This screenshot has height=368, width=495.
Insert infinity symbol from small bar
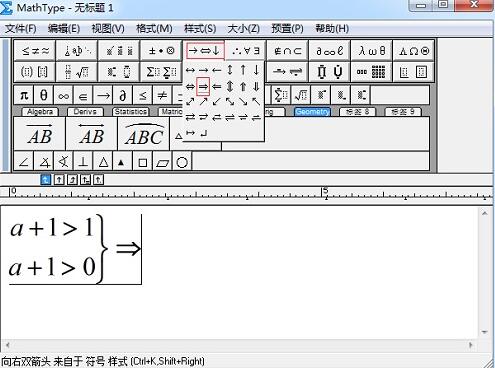point(63,96)
